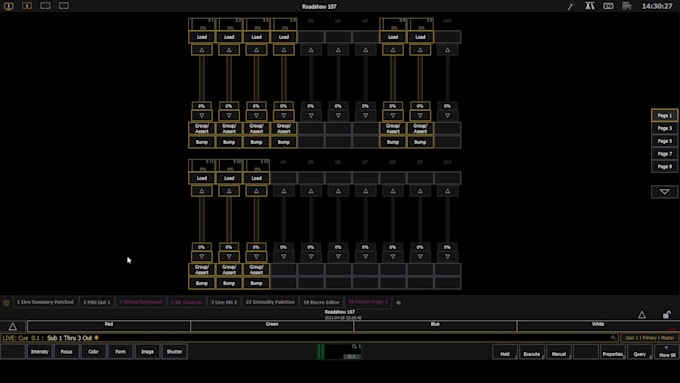Select the Form parameter category
The width and height of the screenshot is (680, 383).
click(x=120, y=352)
